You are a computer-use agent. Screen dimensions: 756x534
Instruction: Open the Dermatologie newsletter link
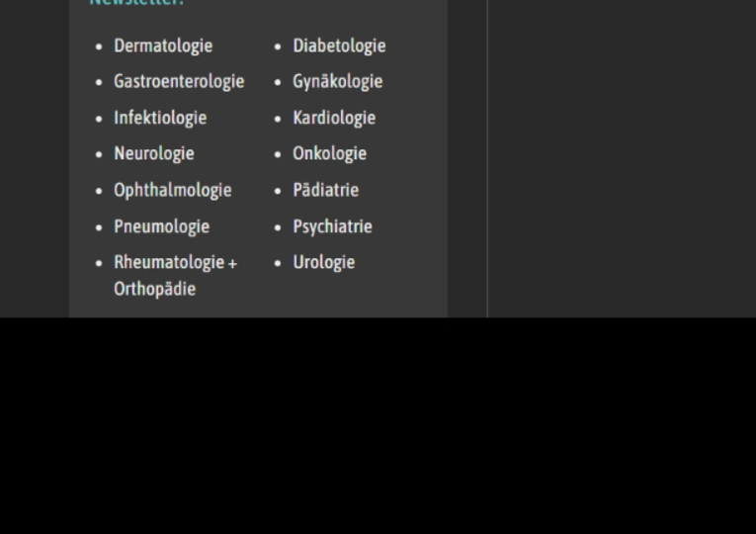coord(163,46)
